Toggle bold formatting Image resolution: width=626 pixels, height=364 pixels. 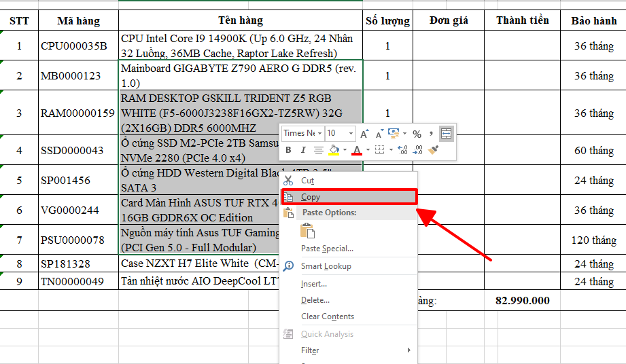click(288, 150)
